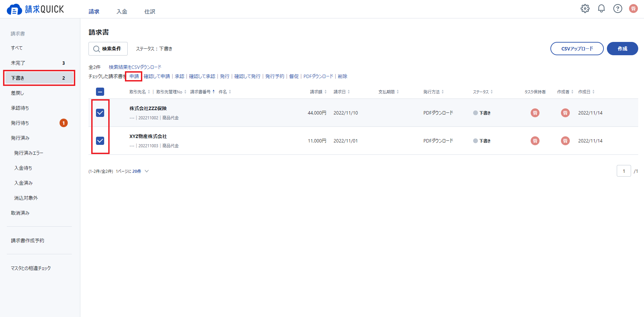Uncheck the 株式会社ZZZ保険 invoice checkbox
644x317 pixels.
click(x=100, y=113)
